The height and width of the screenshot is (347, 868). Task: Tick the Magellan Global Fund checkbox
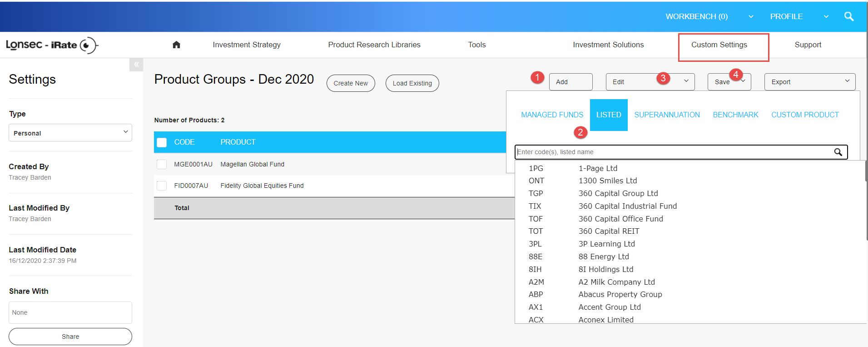click(162, 164)
